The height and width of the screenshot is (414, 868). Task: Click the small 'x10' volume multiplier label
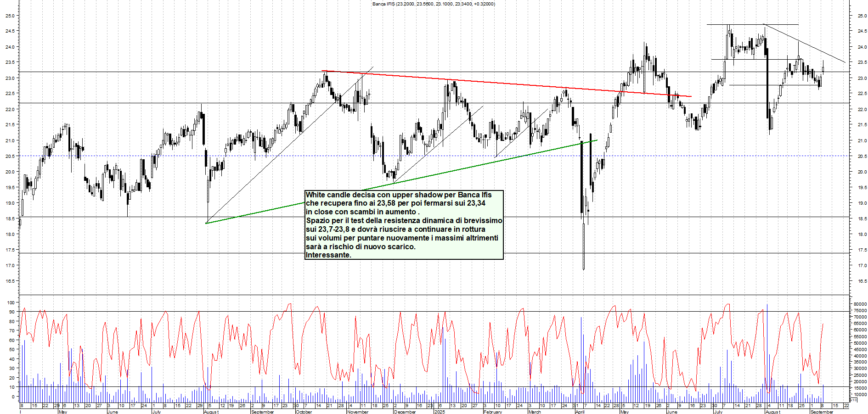tap(854, 400)
